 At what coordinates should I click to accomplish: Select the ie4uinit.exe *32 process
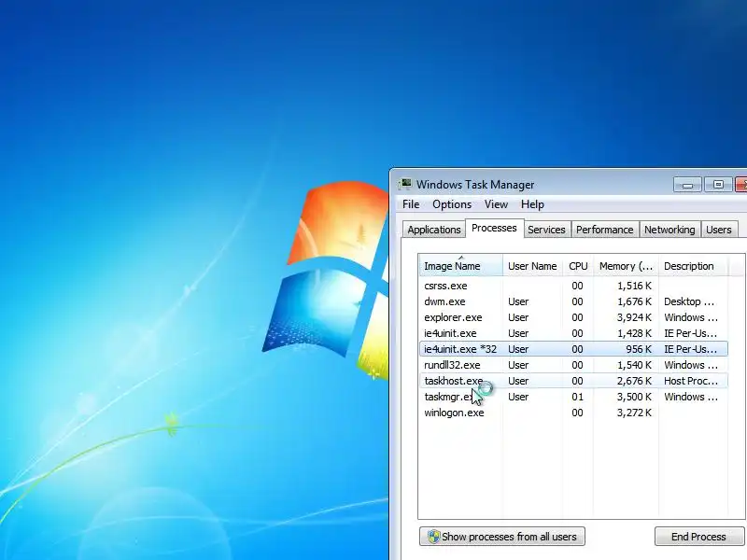click(x=573, y=349)
